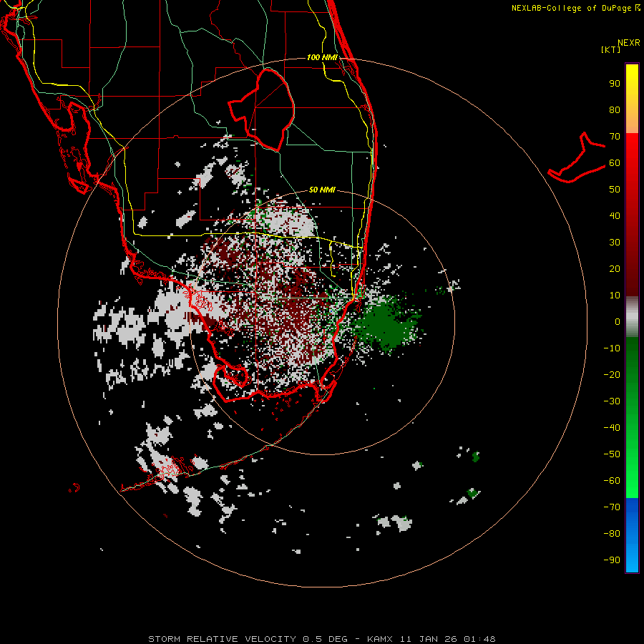Click the 0 value on velocity scale

[x=618, y=322]
